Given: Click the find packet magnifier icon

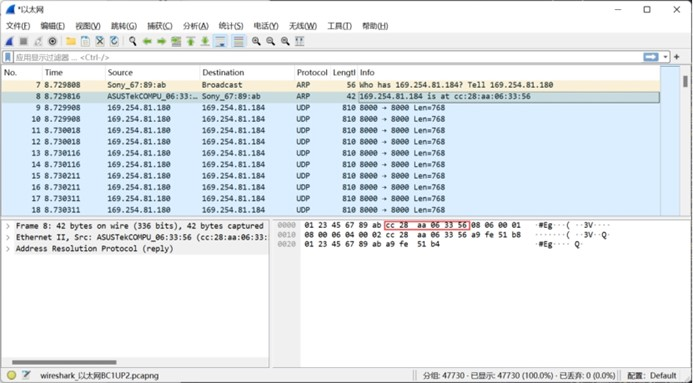Looking at the screenshot, I should tap(133, 42).
